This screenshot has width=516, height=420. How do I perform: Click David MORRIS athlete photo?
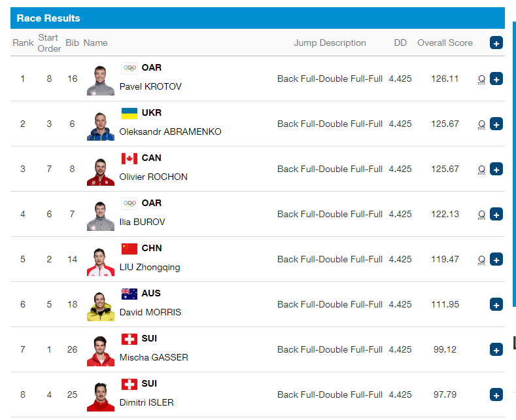100,306
